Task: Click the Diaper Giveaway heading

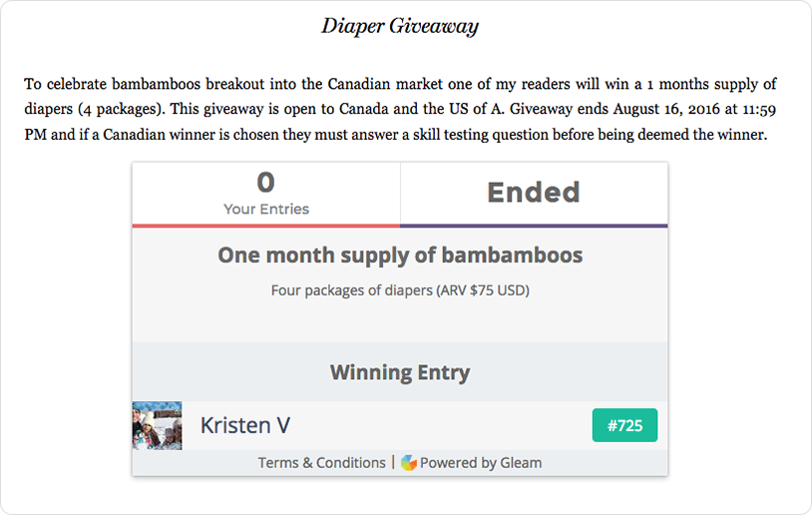Action: (400, 26)
